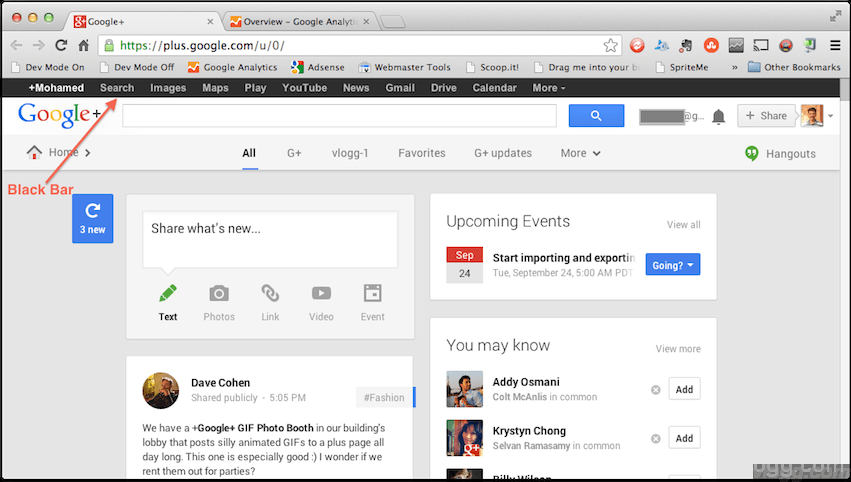Bookmark page with the star icon
This screenshot has width=851, height=482.
click(611, 45)
